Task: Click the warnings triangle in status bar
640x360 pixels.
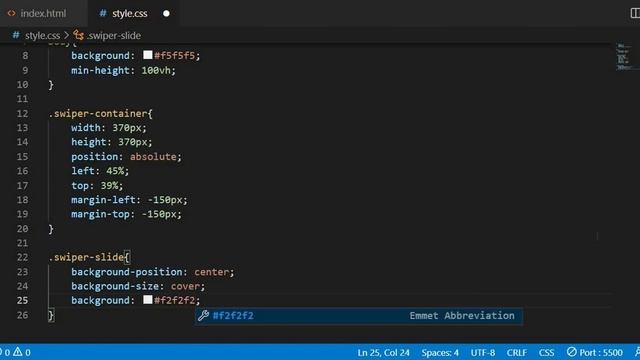Action: (18, 352)
